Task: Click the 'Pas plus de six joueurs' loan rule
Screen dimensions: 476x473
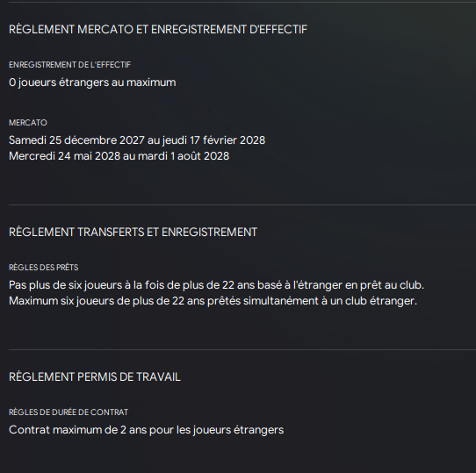Action: click(216, 285)
